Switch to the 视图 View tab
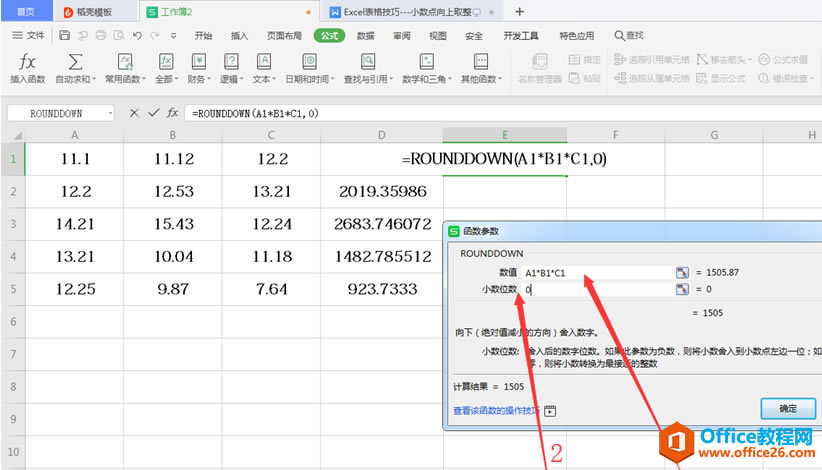The height and width of the screenshot is (470, 822). click(x=438, y=36)
